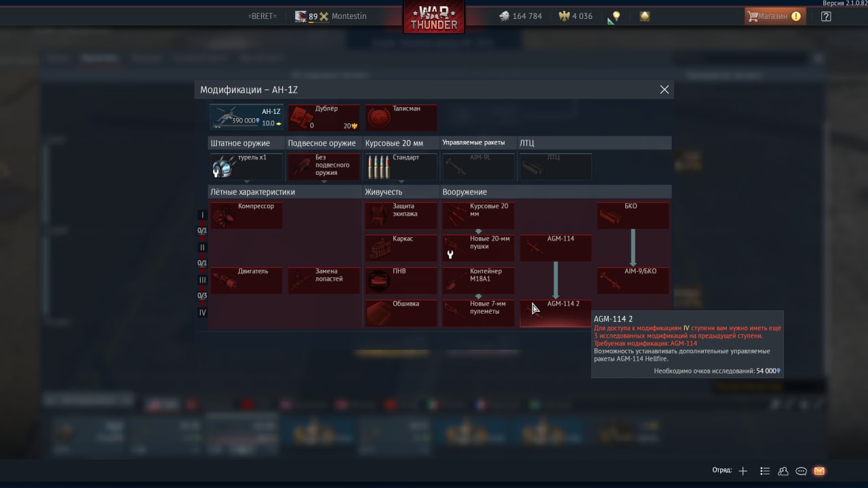This screenshot has height=488, width=868.
Task: Click the premium account icon in top bar
Action: (x=645, y=16)
